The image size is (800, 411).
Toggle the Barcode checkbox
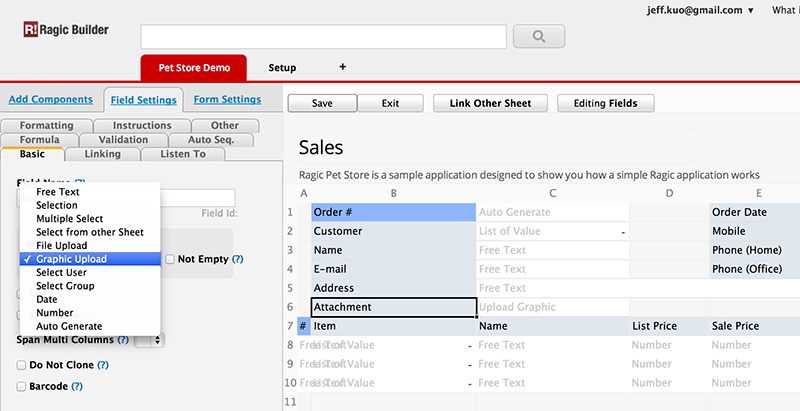pyautogui.click(x=21, y=387)
